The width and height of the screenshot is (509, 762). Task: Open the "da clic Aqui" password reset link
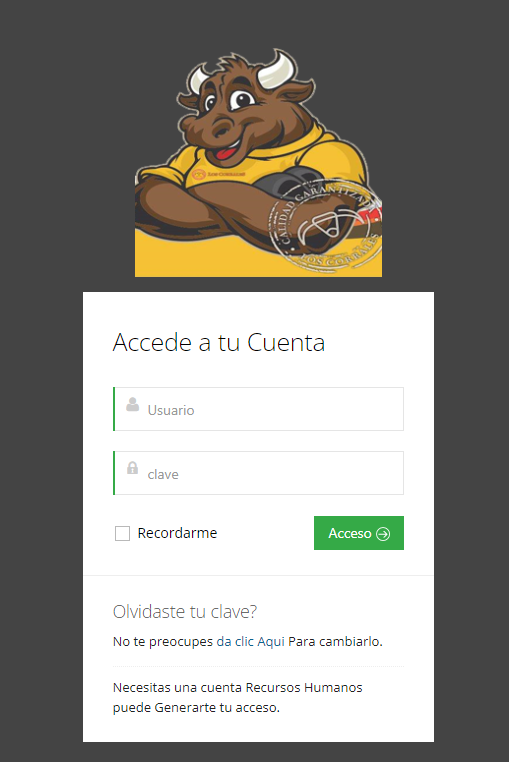[250, 641]
